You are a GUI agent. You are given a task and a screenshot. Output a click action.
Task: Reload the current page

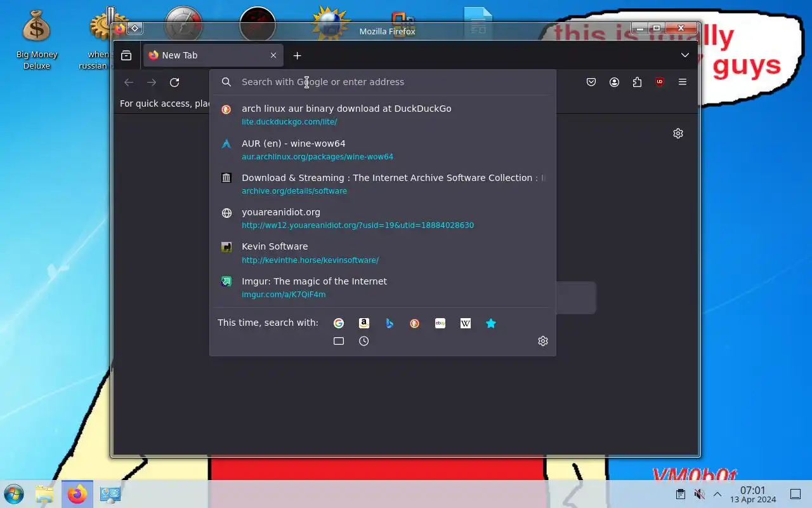coord(174,82)
